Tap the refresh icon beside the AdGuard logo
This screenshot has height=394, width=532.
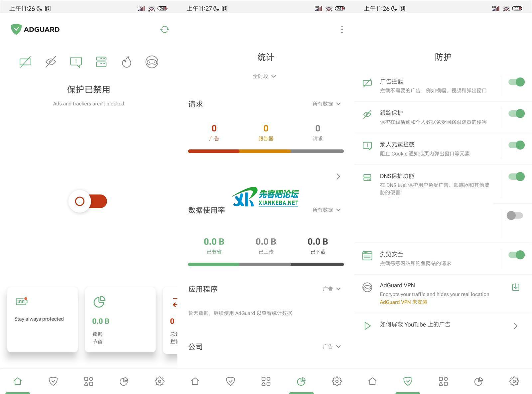(165, 30)
